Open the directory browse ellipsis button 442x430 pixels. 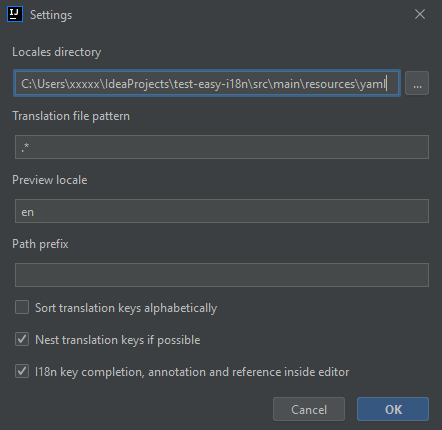click(x=417, y=83)
